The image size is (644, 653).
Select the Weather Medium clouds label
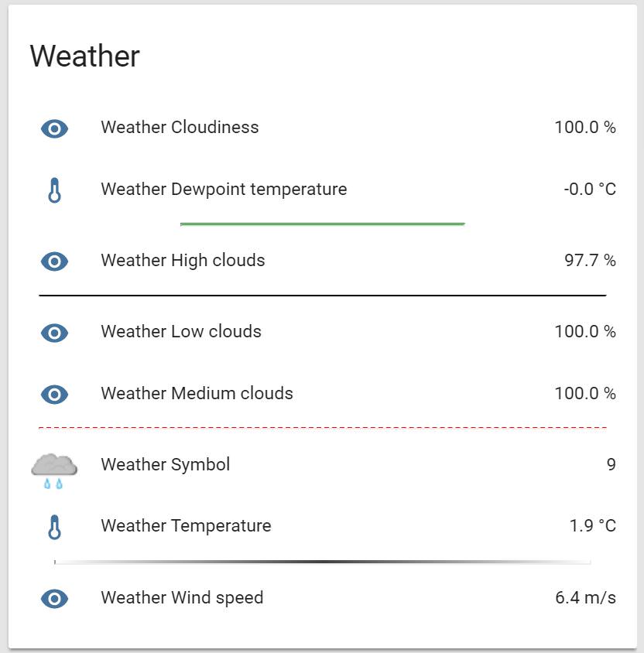click(x=197, y=394)
